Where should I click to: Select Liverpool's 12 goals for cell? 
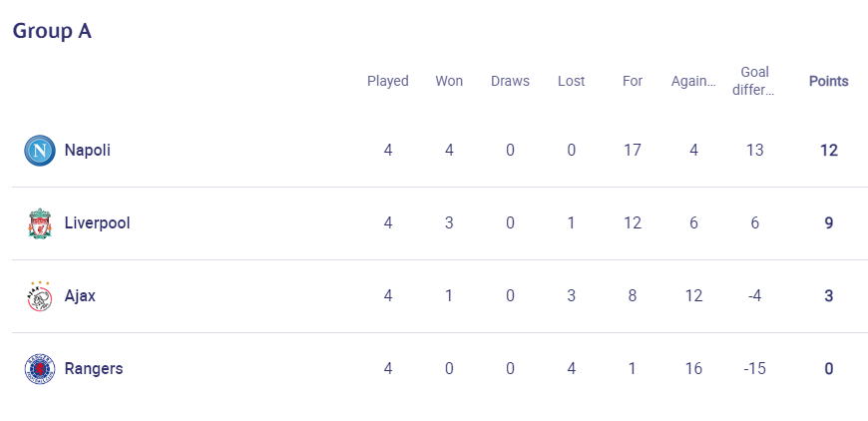click(x=633, y=222)
